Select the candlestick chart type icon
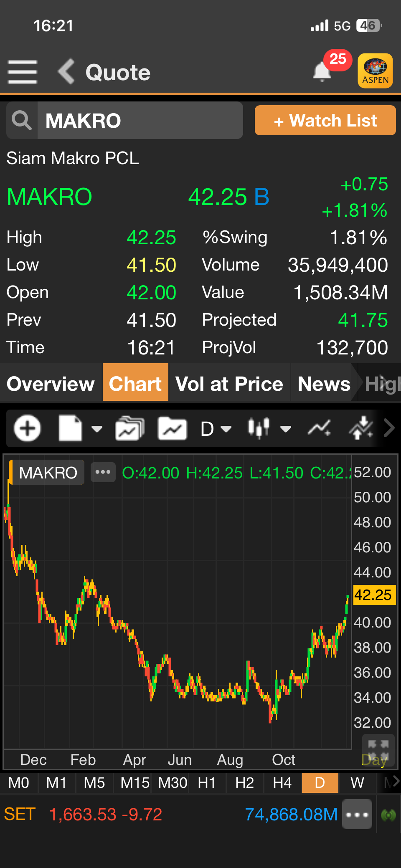This screenshot has height=868, width=401. click(259, 428)
